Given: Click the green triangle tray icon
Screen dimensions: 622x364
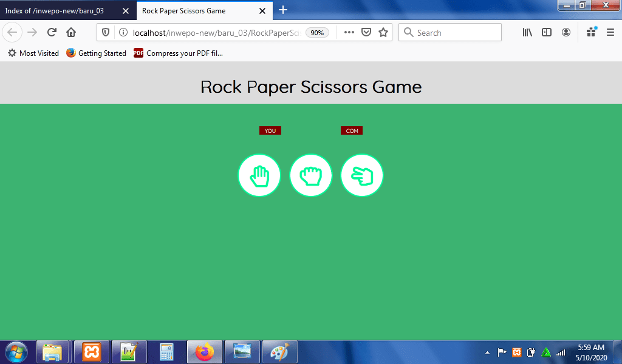Looking at the screenshot, I should tap(546, 352).
